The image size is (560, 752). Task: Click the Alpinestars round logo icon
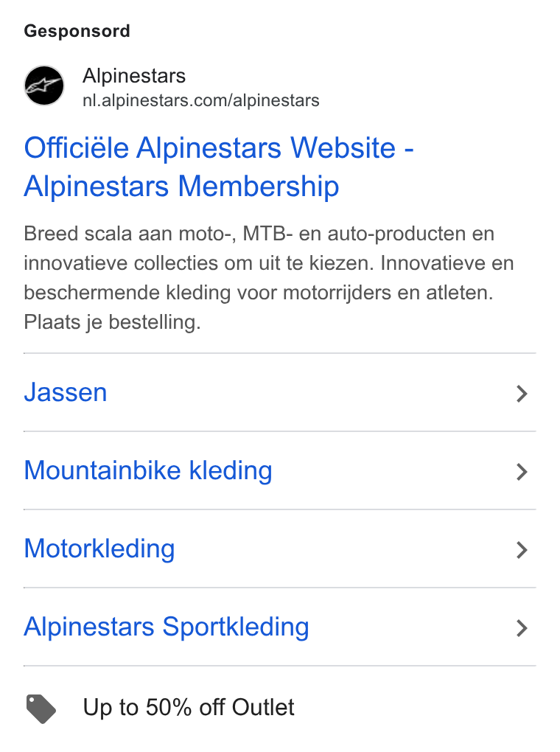click(x=44, y=86)
